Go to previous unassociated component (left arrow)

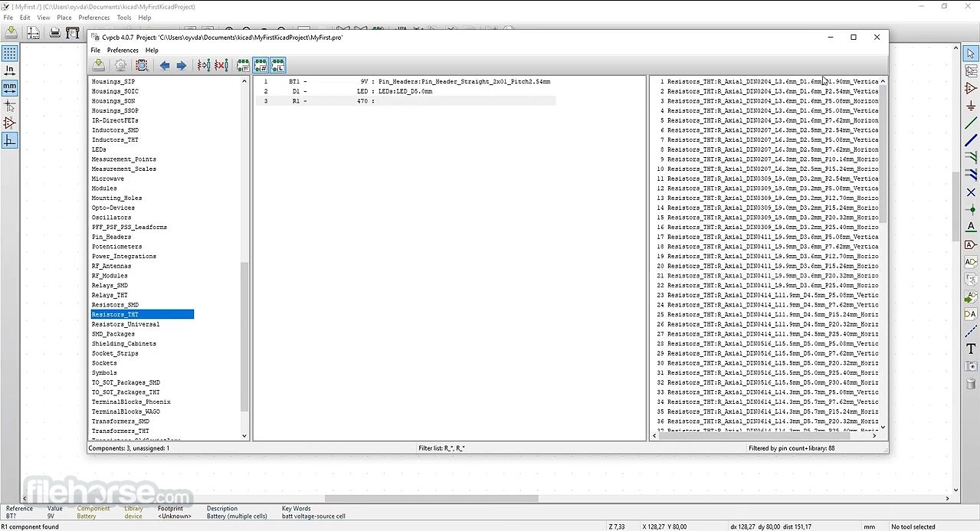click(x=165, y=65)
